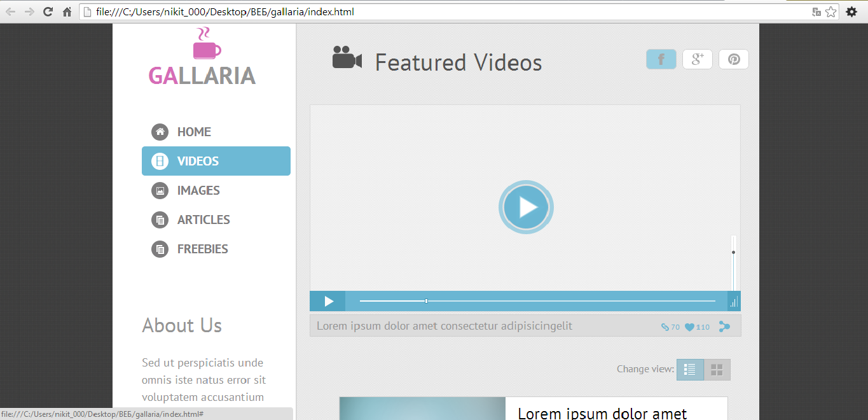Image resolution: width=868 pixels, height=420 pixels.
Task: Click the About Us heading
Action: [x=182, y=325]
